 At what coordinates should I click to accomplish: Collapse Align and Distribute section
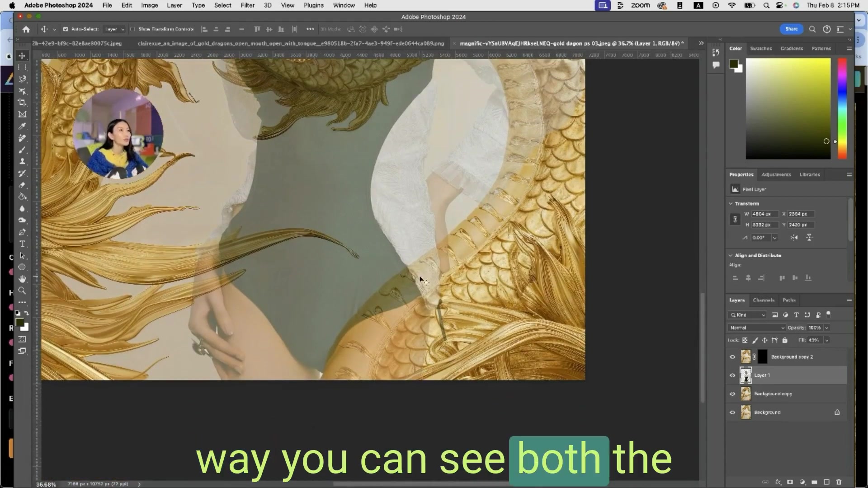[x=731, y=255]
